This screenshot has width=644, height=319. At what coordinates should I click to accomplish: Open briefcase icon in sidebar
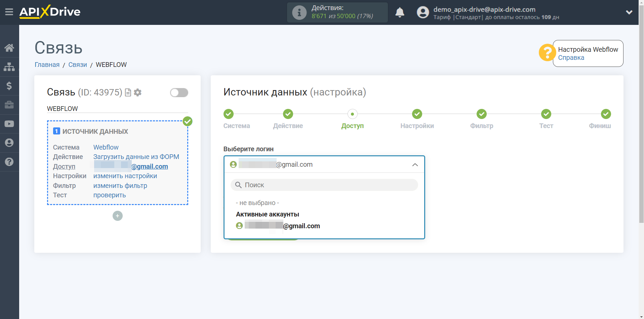[x=9, y=105]
